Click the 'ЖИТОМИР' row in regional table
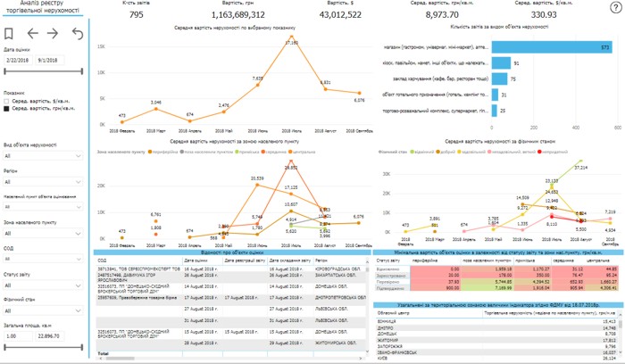 [x=496, y=341]
